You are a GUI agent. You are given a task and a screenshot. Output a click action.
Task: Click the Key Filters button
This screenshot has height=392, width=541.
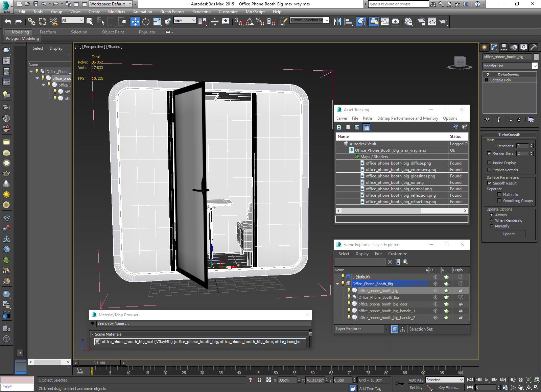449,388
